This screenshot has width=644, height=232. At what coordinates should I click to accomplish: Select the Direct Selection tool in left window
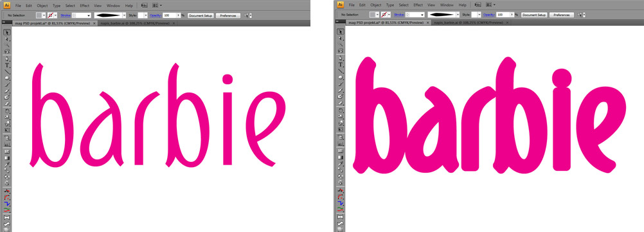point(7,38)
